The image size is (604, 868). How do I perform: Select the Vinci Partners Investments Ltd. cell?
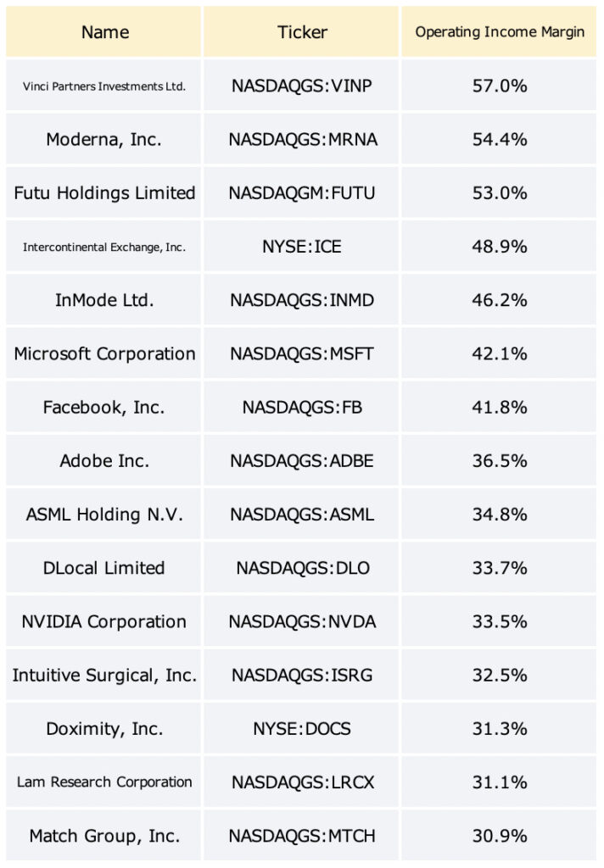[103, 86]
